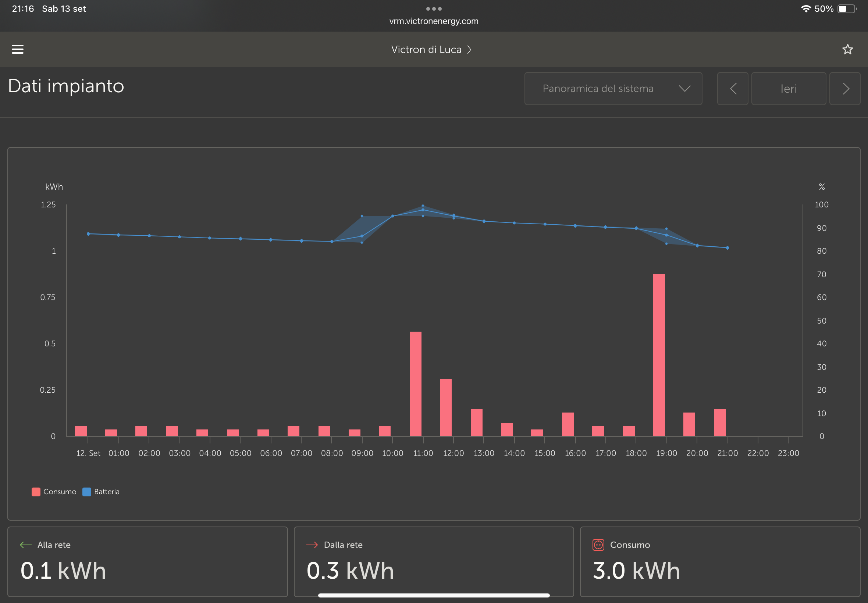The image size is (868, 603).
Task: Click the Consumo socket icon
Action: 598,545
